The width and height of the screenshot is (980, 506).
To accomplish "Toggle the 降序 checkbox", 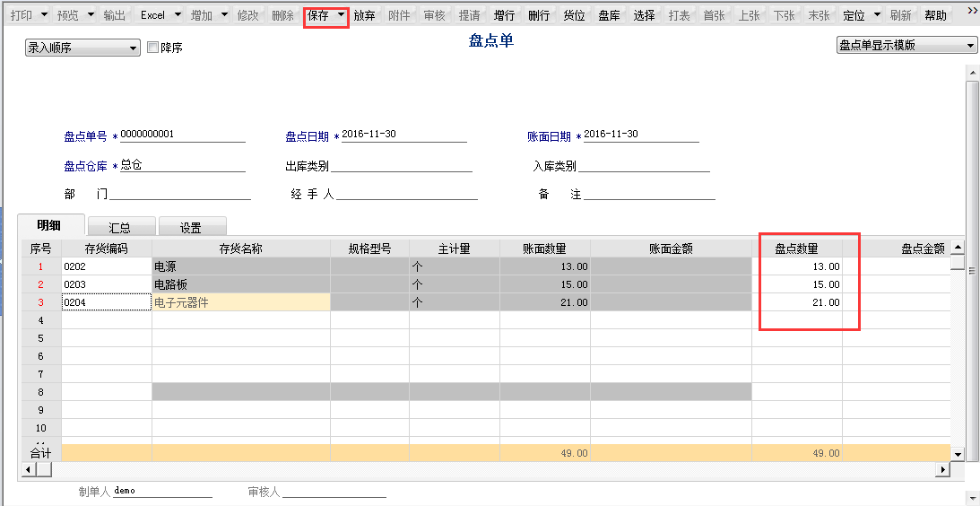I will tap(152, 48).
